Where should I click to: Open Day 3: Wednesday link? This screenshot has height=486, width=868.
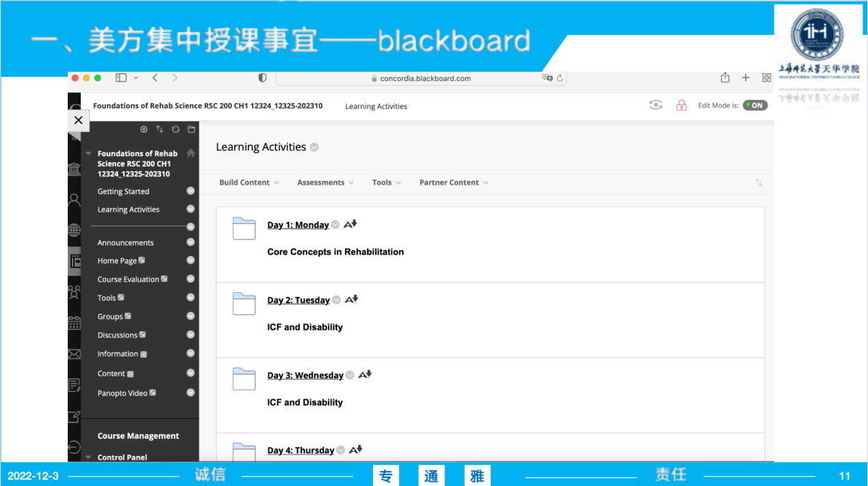(x=305, y=376)
